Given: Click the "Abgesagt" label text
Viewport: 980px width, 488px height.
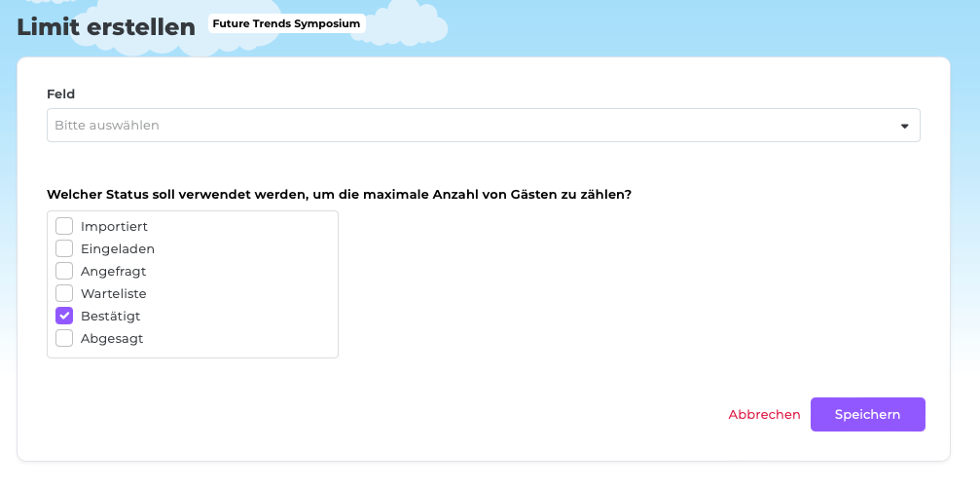Looking at the screenshot, I should 112,338.
